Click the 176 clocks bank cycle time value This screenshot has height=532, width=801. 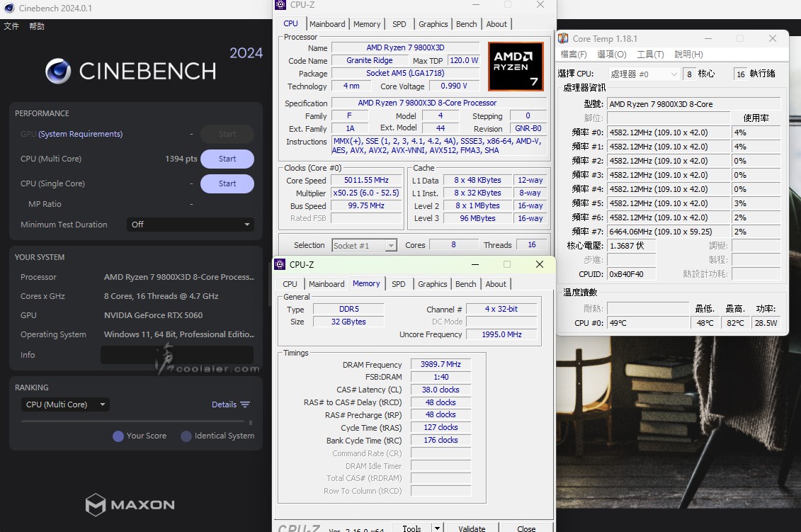click(x=441, y=440)
